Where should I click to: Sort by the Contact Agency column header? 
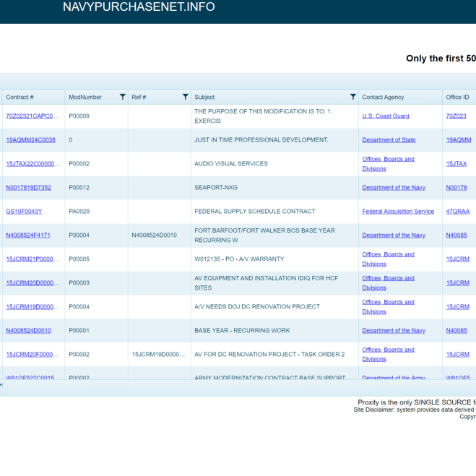click(x=383, y=97)
